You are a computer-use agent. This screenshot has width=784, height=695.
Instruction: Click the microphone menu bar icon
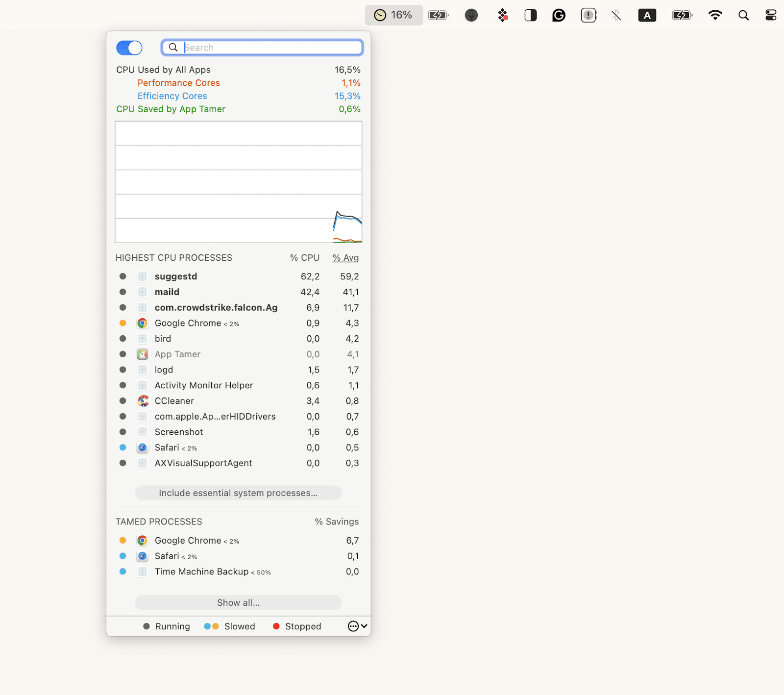pos(471,15)
